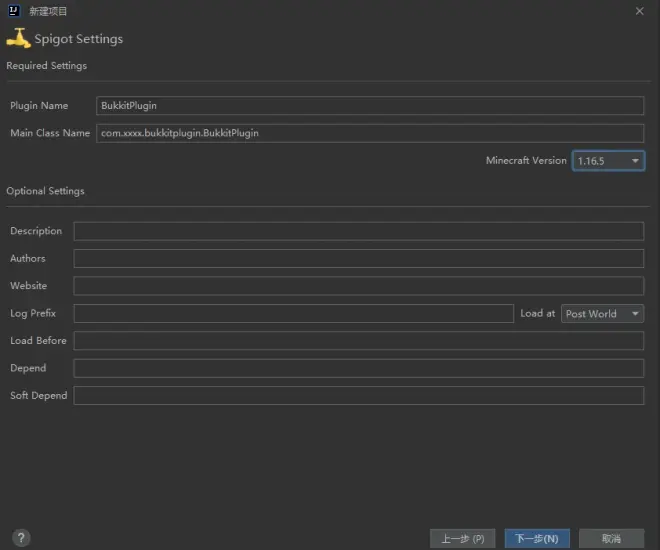Screen dimensions: 660x550
Task: Click the Main Class Name field
Action: coord(370,133)
